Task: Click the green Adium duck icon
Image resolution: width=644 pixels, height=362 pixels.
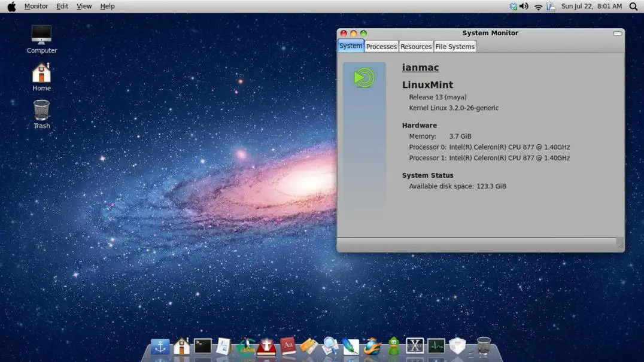Action: coord(393,346)
